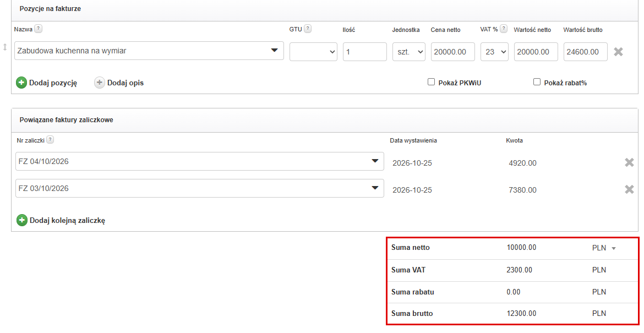Click green plus for Dodaj kolejną zaliczkę
644x333 pixels.
point(22,220)
